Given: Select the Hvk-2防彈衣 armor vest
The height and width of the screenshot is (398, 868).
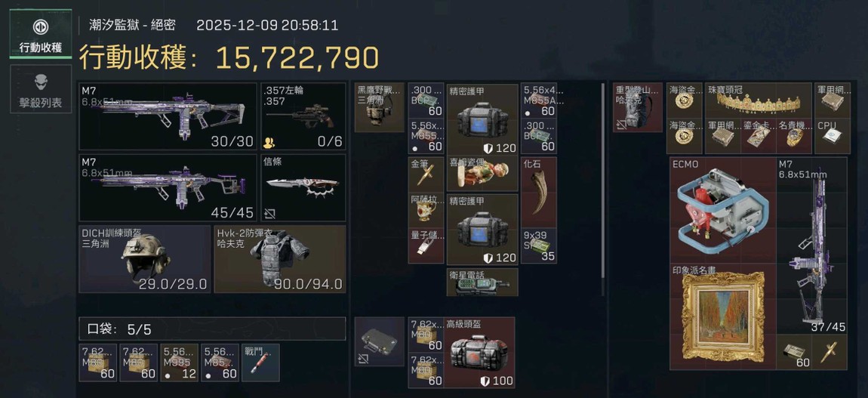Looking at the screenshot, I should pos(280,258).
